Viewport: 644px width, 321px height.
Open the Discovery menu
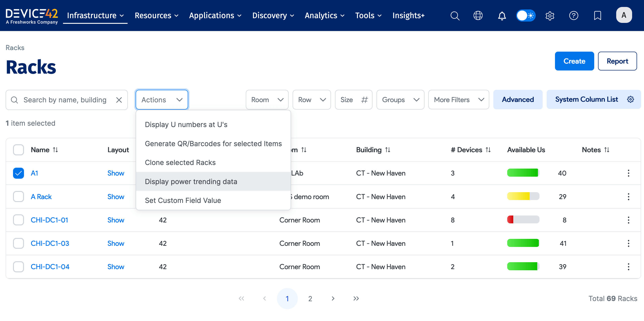coord(273,15)
